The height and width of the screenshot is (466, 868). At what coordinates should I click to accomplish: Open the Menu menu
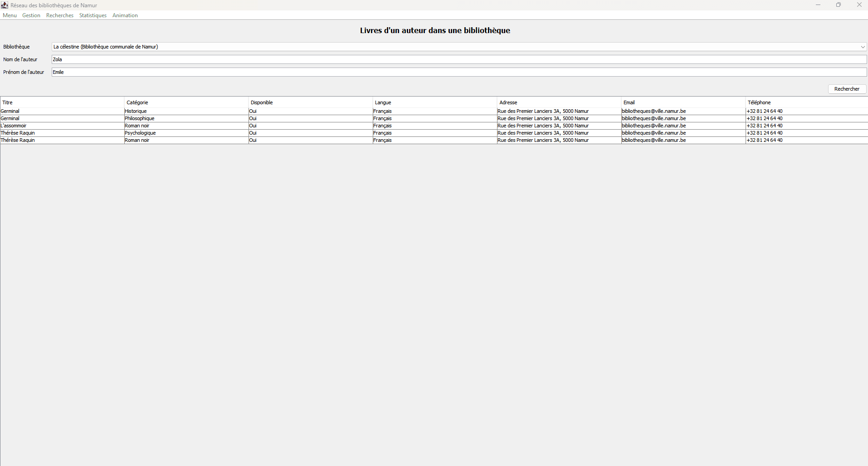pos(10,15)
